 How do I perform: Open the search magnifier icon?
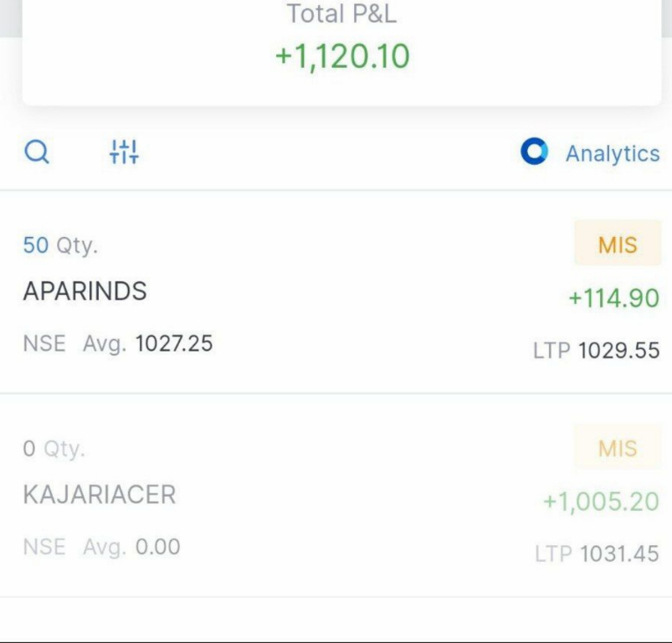pyautogui.click(x=37, y=153)
